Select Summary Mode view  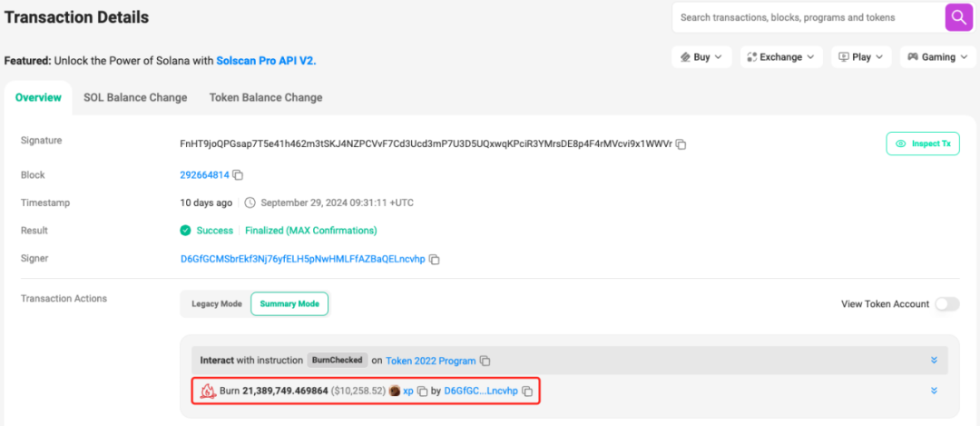pyautogui.click(x=289, y=304)
